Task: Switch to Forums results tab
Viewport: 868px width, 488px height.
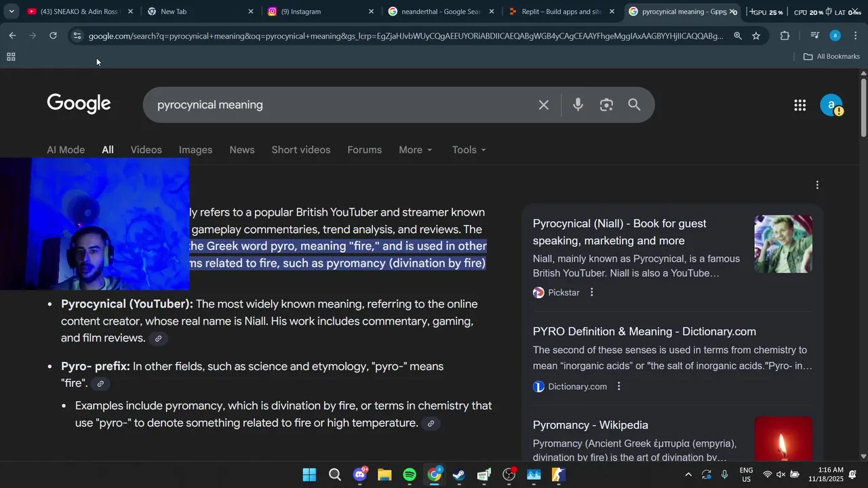Action: pos(365,150)
